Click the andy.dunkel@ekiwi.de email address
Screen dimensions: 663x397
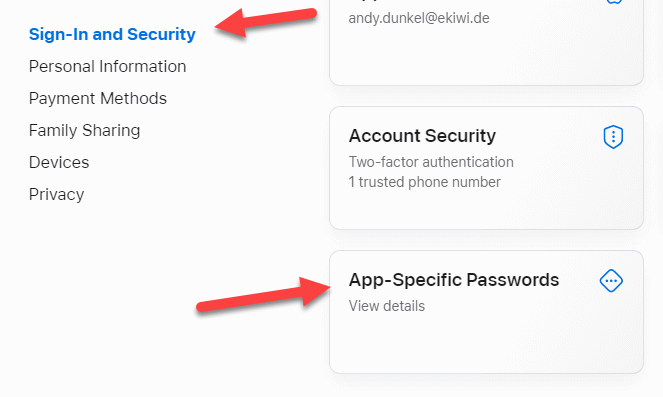coord(419,18)
